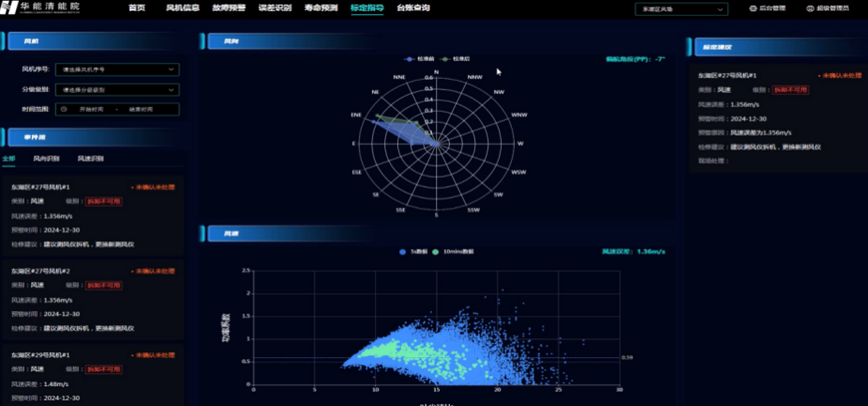Click the 后台管理 icon
Image resolution: width=868 pixels, height=406 pixels.
[x=752, y=8]
